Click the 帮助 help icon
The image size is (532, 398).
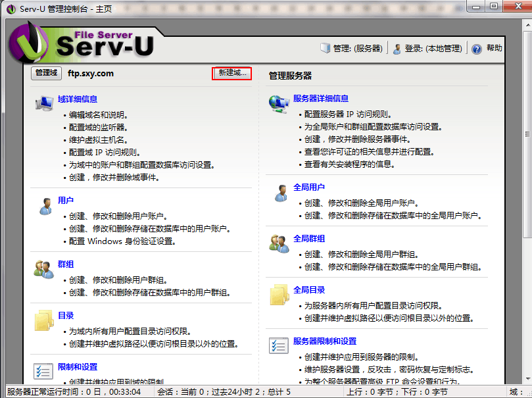coord(477,49)
